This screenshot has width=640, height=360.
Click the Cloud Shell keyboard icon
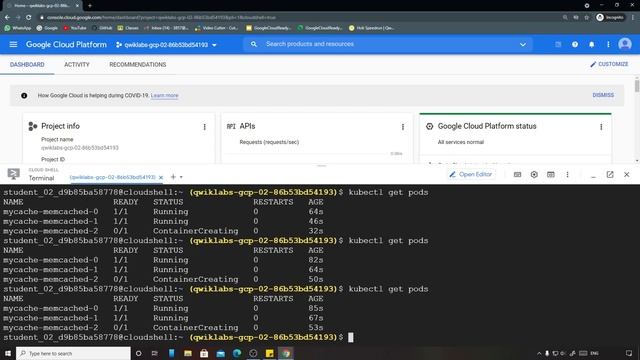517,174
